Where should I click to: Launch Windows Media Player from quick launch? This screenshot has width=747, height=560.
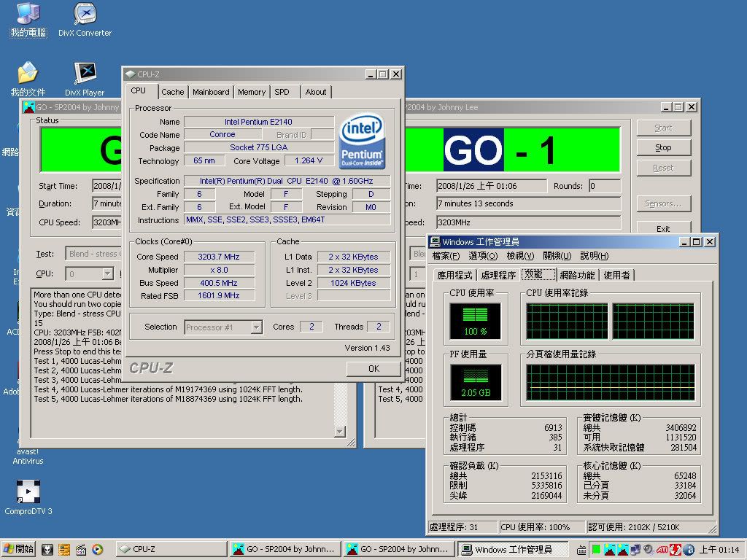[x=98, y=550]
